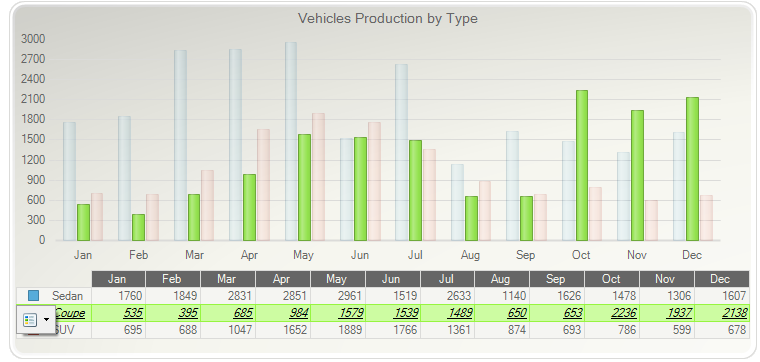Select the Sedan series label
Viewport: 760px width, 362px height.
(x=67, y=296)
